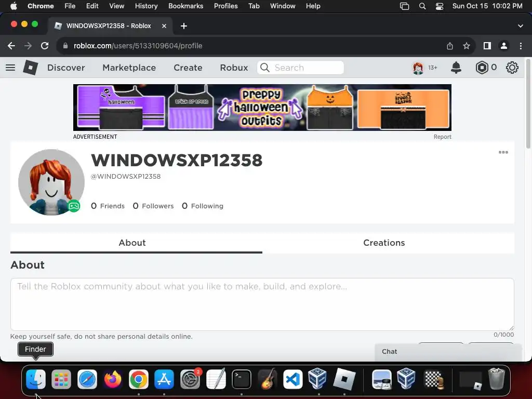Image resolution: width=532 pixels, height=399 pixels.
Task: Close the WINDOWSXP12358 - Roblox tab
Action: tap(164, 26)
